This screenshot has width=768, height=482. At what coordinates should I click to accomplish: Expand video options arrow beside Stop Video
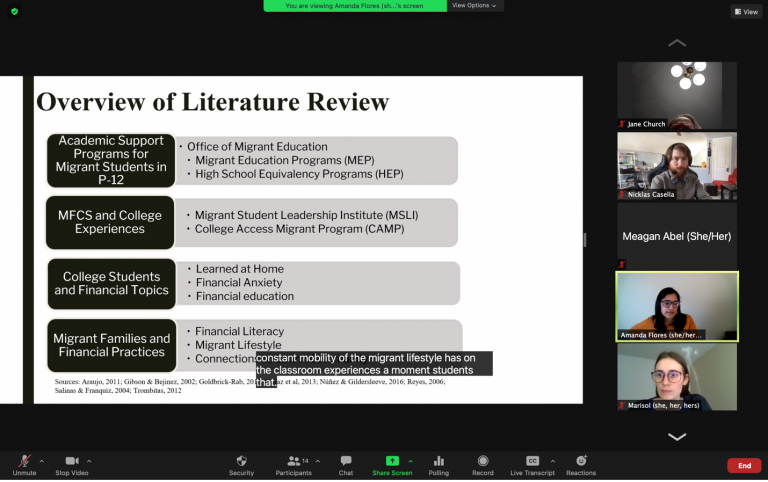click(89, 461)
